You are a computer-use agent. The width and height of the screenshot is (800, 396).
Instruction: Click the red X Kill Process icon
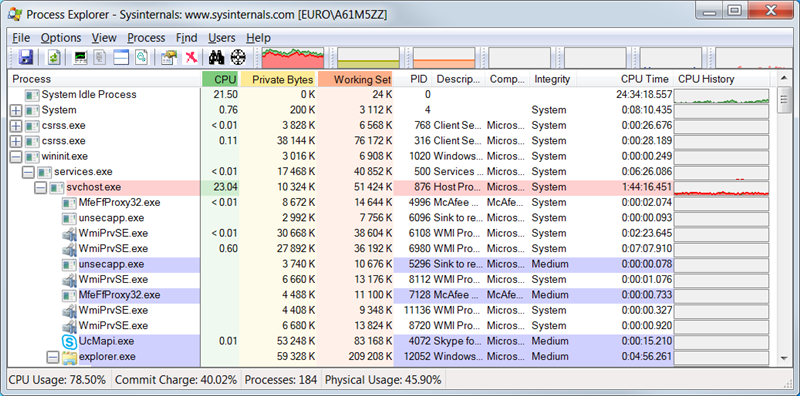point(191,57)
